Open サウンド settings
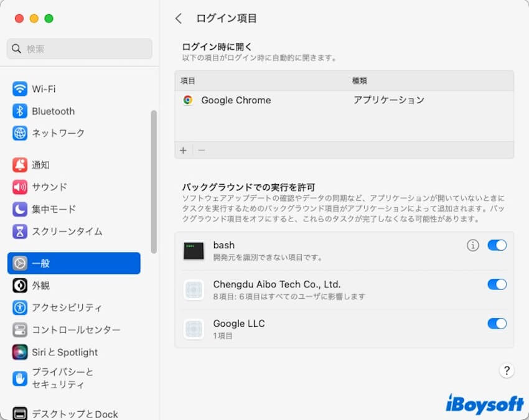The image size is (529, 420). click(x=49, y=187)
